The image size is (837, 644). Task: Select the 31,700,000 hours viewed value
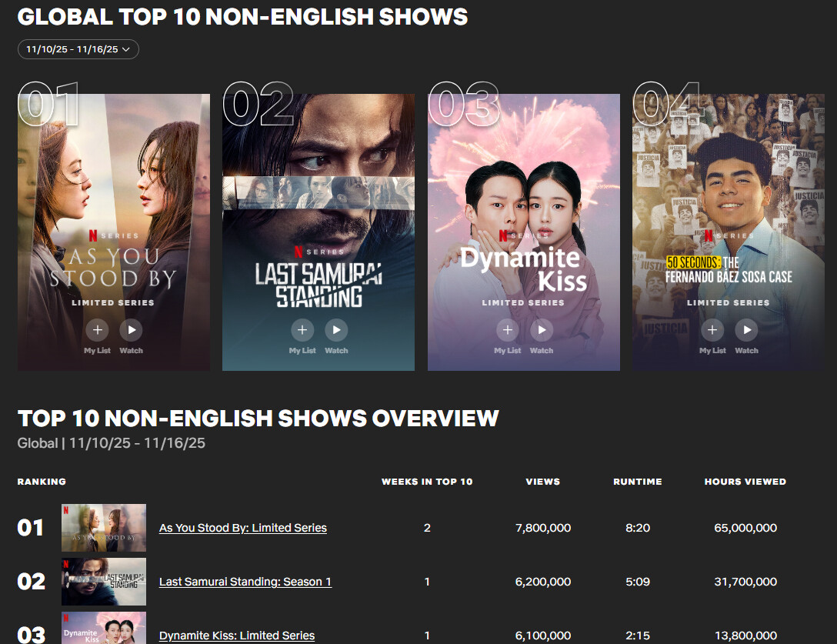[x=745, y=582]
